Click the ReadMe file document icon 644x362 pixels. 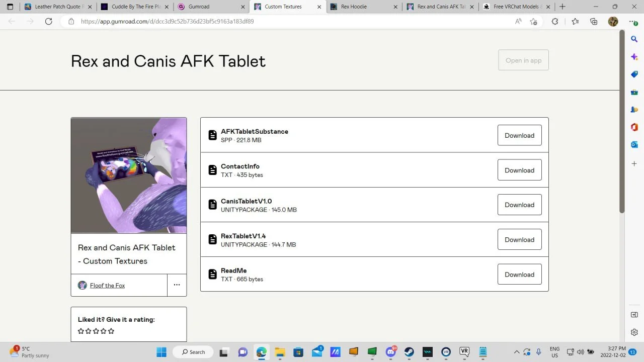(213, 275)
